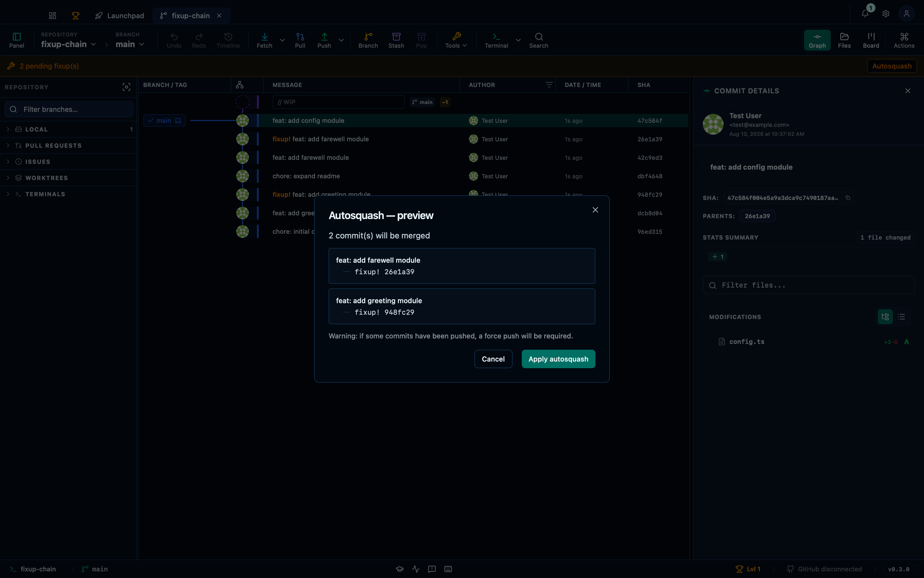
Task: Expand the Pull Requests section
Action: pos(69,146)
